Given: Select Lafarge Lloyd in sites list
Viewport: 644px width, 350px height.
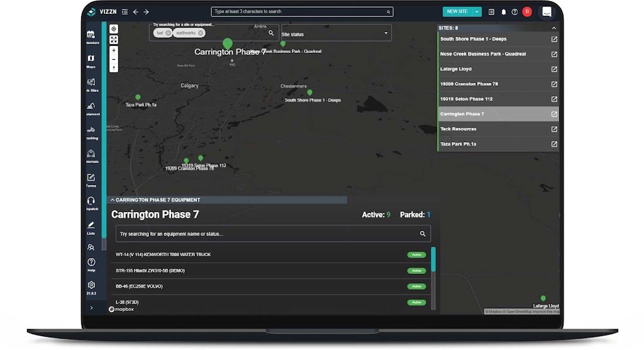Looking at the screenshot, I should [x=498, y=69].
